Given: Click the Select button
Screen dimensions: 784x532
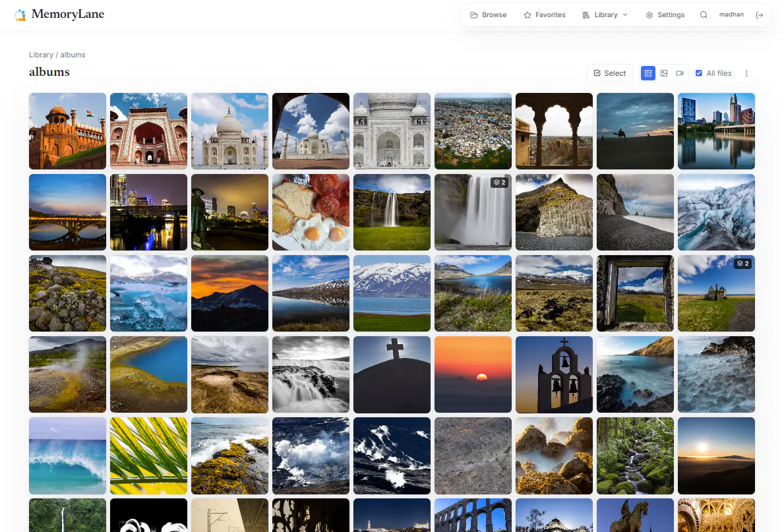Looking at the screenshot, I should click(x=610, y=73).
